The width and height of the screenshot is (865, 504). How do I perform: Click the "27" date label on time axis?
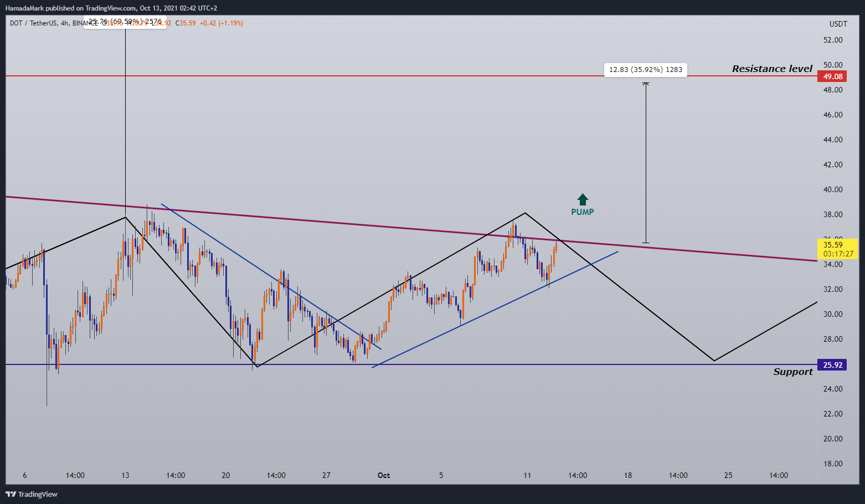326,475
